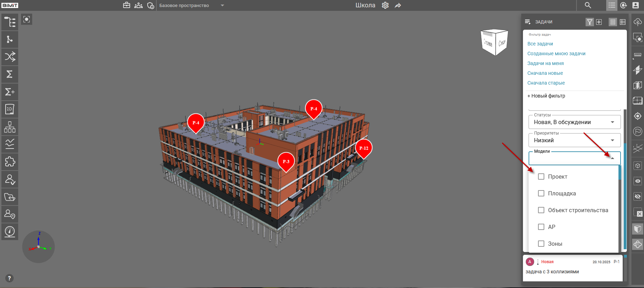This screenshot has height=288, width=644.
Task: Click the sigma summation tool icon
Action: [x=10, y=74]
